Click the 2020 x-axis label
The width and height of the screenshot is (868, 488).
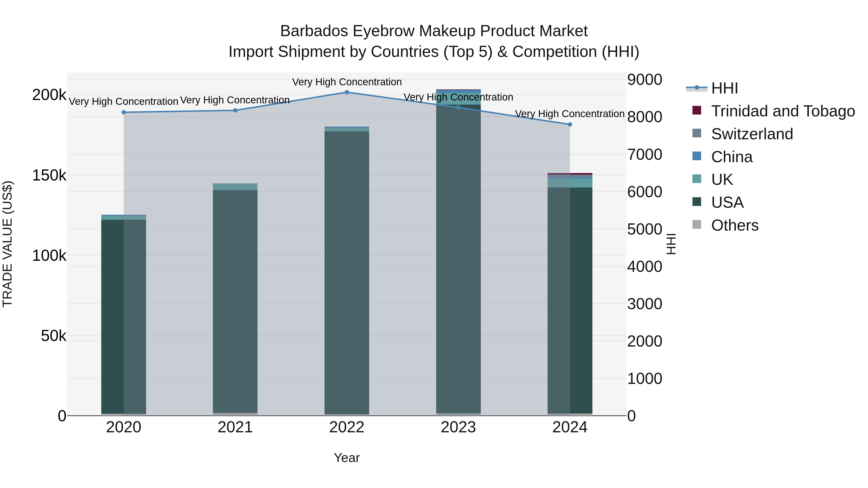pos(124,427)
